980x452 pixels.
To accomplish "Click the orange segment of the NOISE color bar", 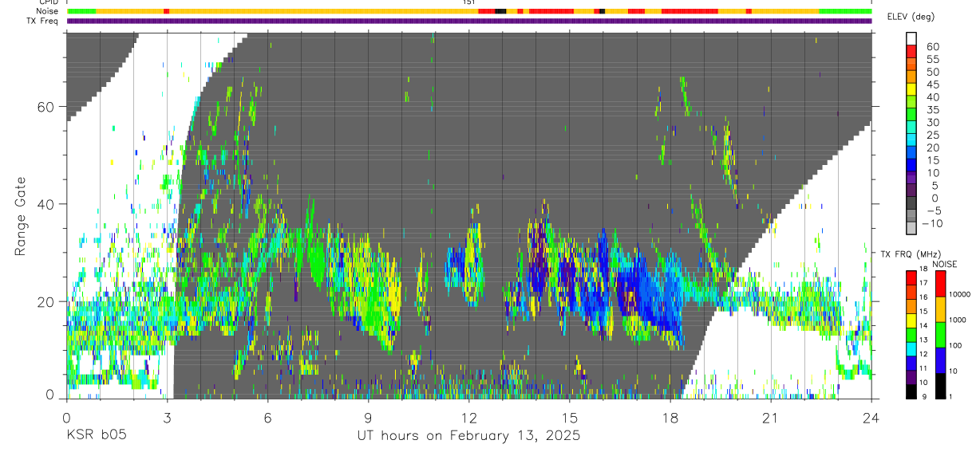I will pyautogui.click(x=940, y=309).
